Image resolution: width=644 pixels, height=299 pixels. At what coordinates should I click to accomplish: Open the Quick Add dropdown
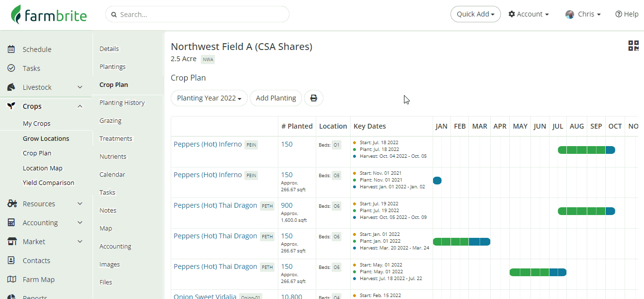pos(475,15)
